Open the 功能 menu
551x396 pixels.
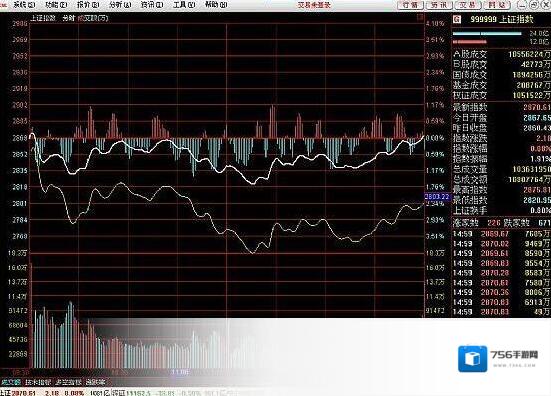pos(56,5)
